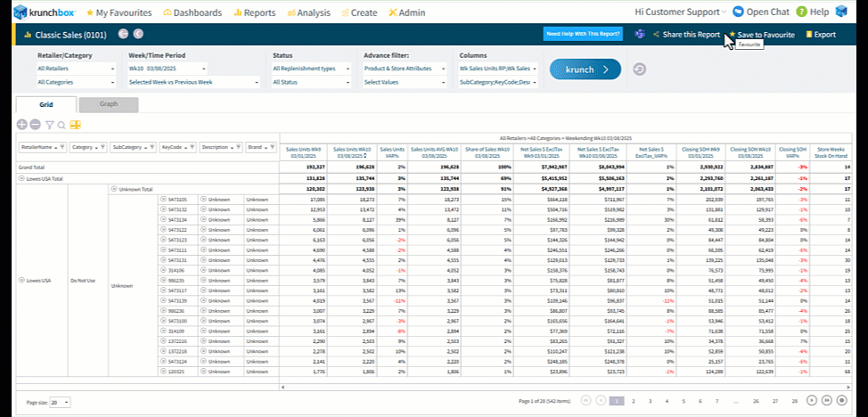Open the Analysis menu

coord(308,12)
